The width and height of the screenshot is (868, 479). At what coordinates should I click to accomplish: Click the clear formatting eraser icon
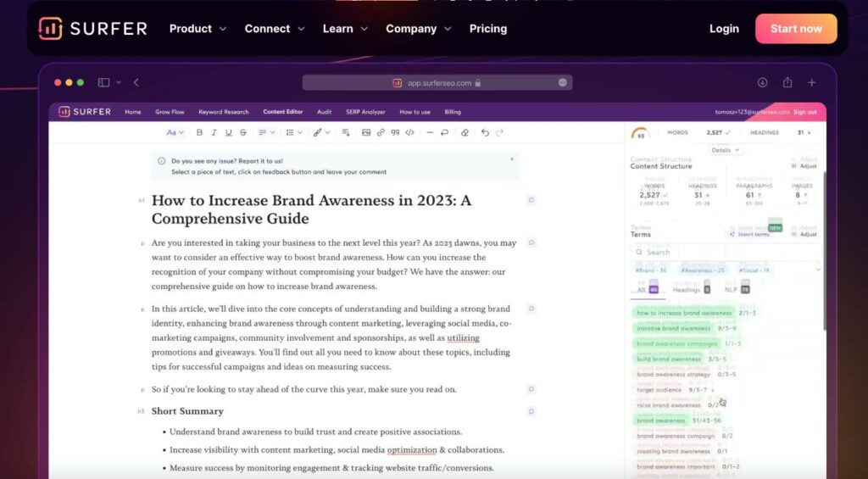(x=465, y=133)
